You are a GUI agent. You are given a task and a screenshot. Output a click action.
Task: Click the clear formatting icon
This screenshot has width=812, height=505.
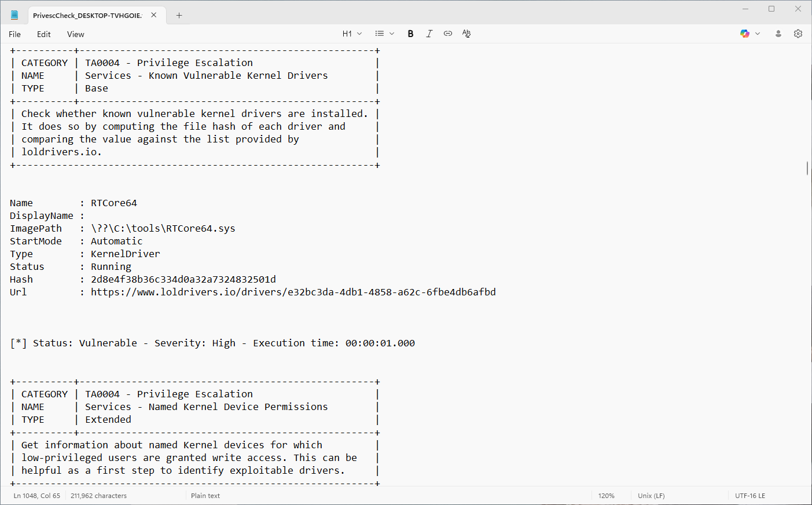466,34
